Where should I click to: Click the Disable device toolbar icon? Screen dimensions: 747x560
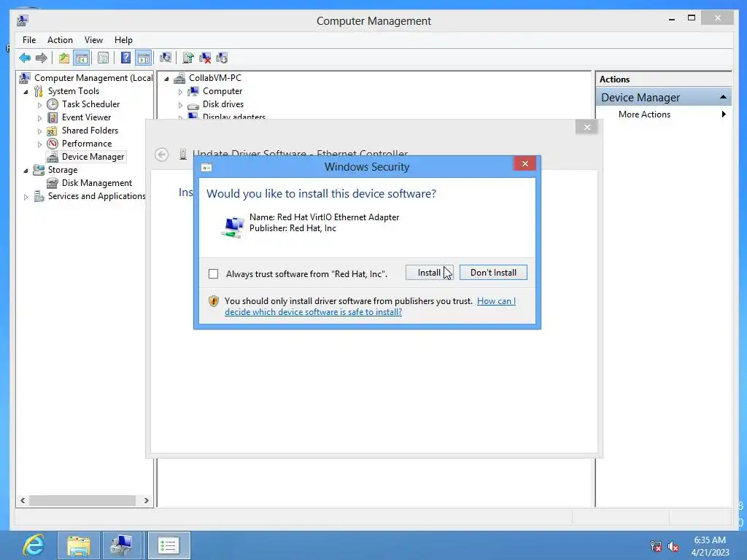(x=222, y=58)
